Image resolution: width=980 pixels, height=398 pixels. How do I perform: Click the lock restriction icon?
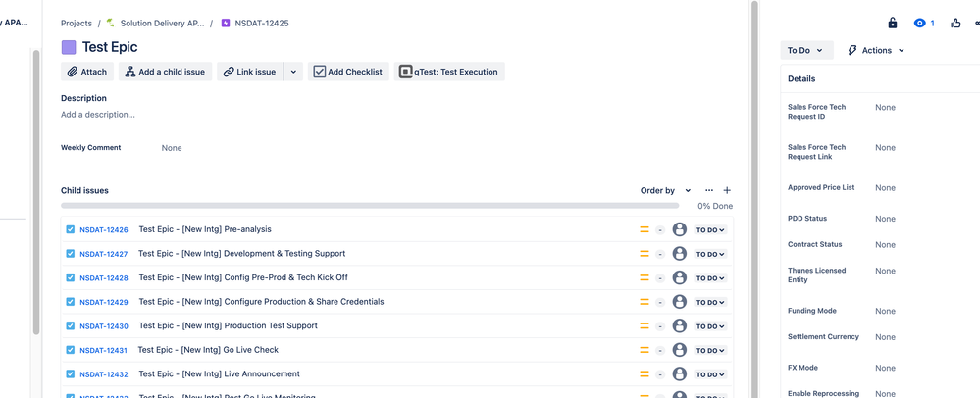point(893,24)
